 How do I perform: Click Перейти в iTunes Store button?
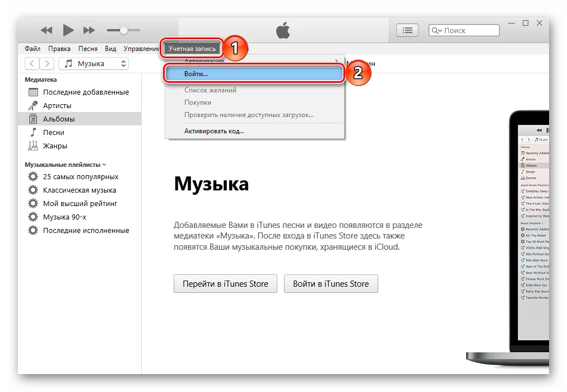[225, 284]
